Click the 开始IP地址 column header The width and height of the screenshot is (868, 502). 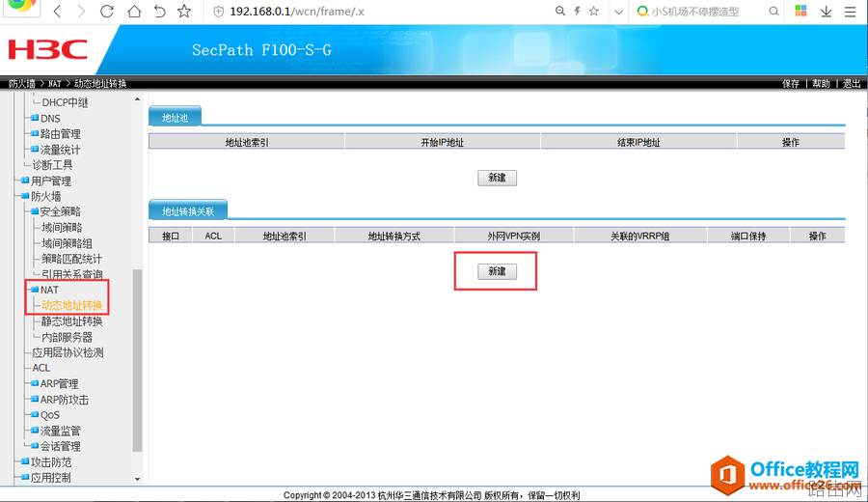point(443,143)
